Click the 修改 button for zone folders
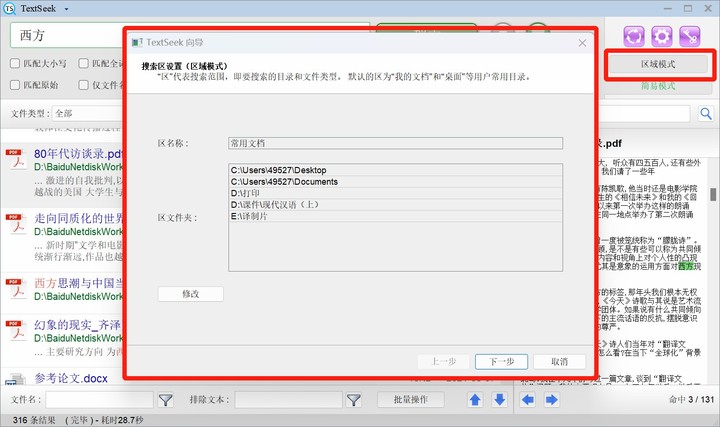The width and height of the screenshot is (720, 427). pyautogui.click(x=190, y=293)
